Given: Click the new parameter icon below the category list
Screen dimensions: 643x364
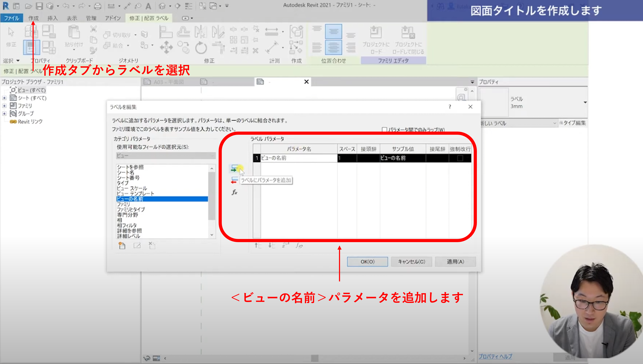Looking at the screenshot, I should (x=122, y=246).
